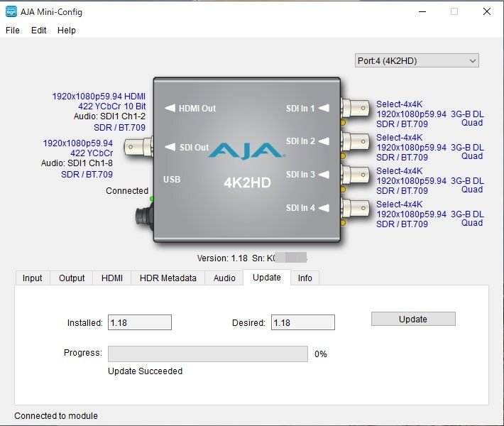The height and width of the screenshot is (426, 504).
Task: Click the AJA Mini-Config app icon in title bar
Action: click(11, 11)
